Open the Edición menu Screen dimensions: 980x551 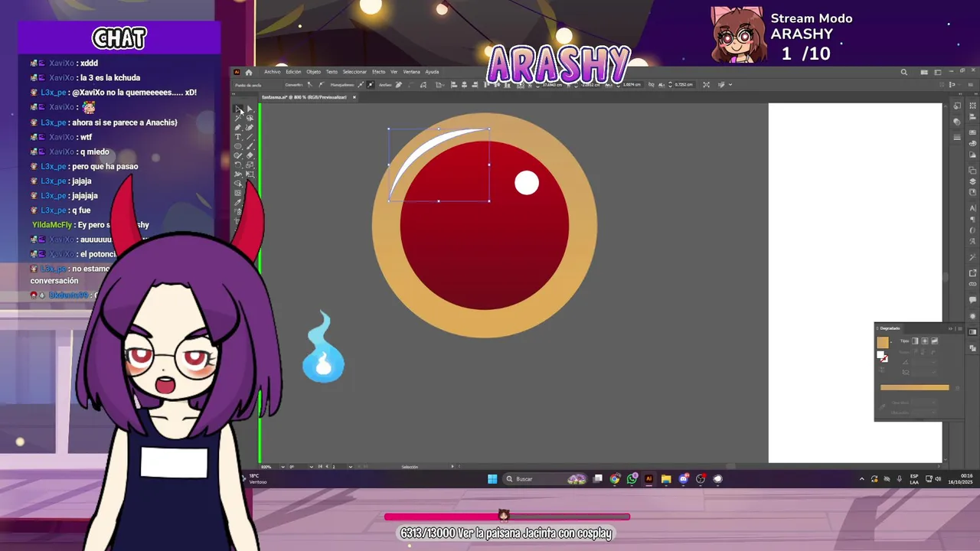coord(293,72)
